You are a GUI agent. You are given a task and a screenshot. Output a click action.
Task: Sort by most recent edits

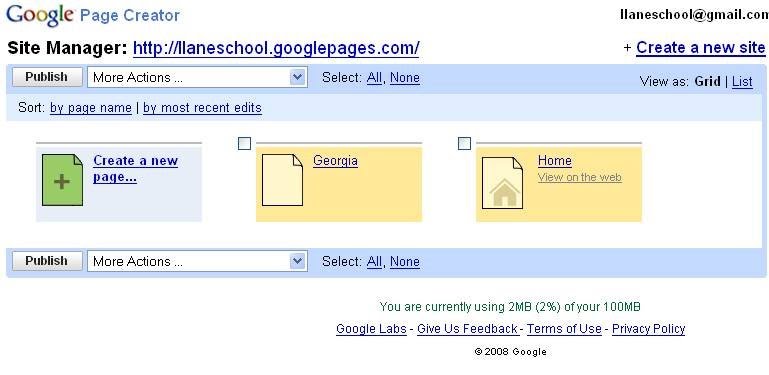[203, 108]
